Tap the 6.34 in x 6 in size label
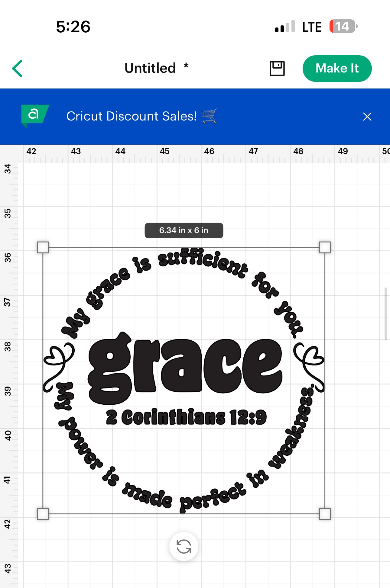Image resolution: width=390 pixels, height=588 pixels. click(184, 230)
